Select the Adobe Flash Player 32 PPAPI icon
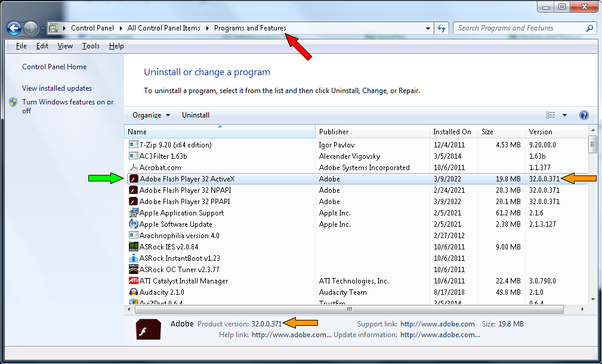This screenshot has height=364, width=602. [133, 202]
